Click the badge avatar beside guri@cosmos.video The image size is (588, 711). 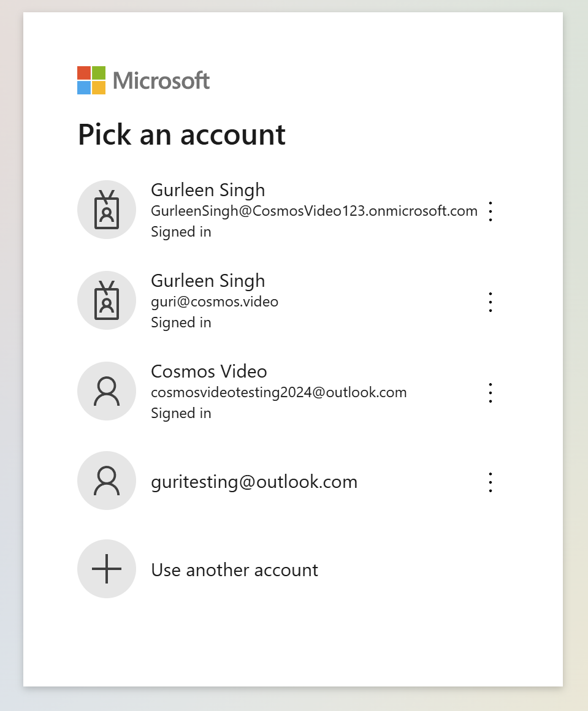[x=107, y=300]
